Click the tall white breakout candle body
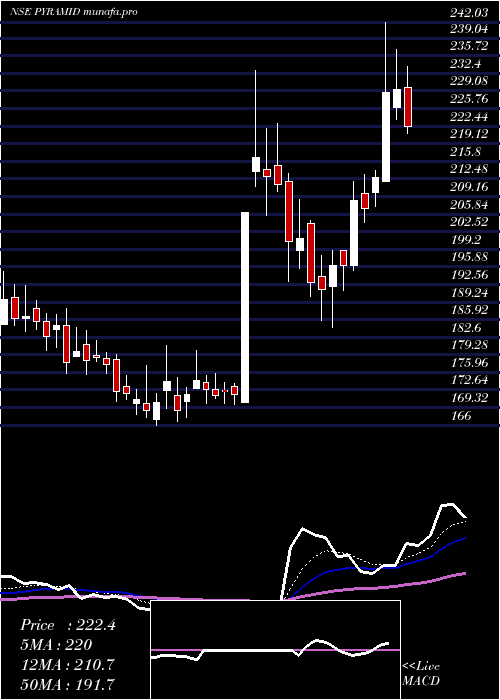Image resolution: width=500 pixels, height=700 pixels. click(245, 308)
